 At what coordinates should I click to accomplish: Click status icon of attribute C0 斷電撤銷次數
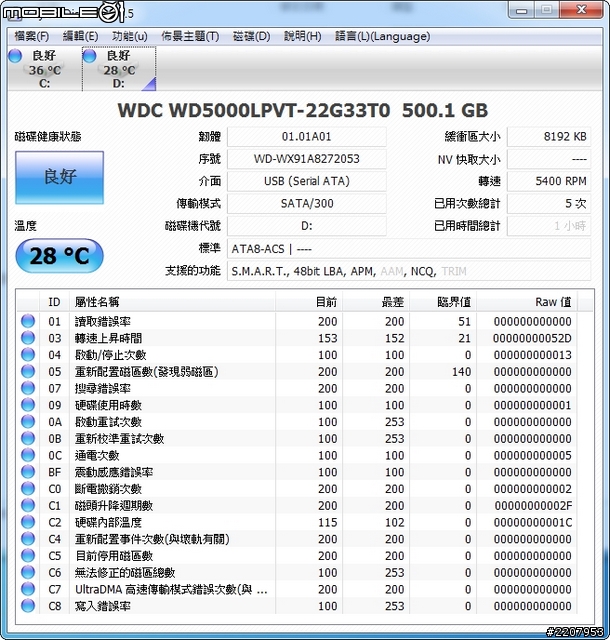(x=28, y=489)
